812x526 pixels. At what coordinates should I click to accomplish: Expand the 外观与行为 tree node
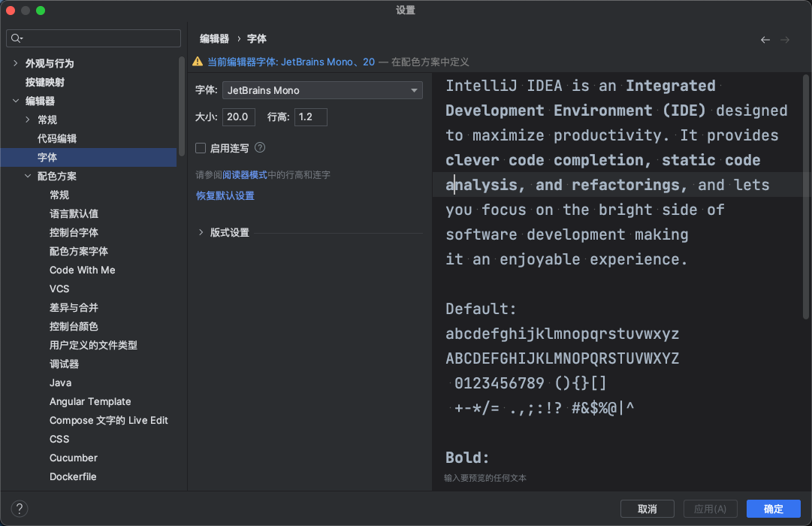pos(16,63)
